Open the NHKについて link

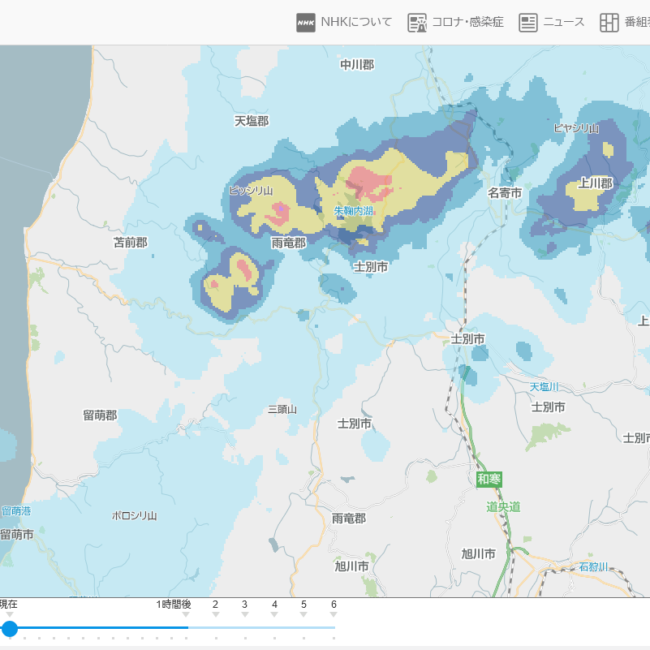tap(356, 22)
